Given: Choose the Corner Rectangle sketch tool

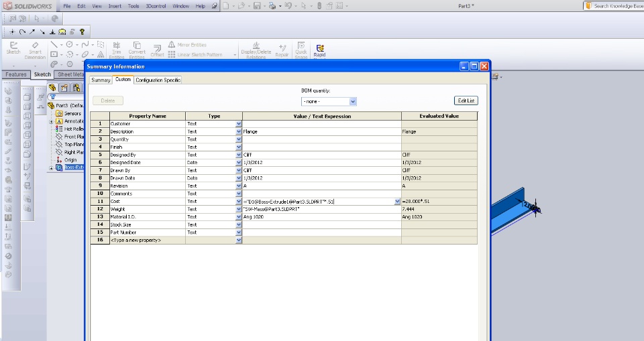Looking at the screenshot, I should (x=54, y=54).
